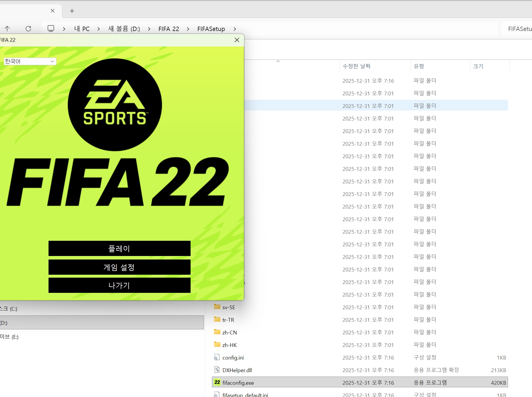The image size is (532, 397).
Task: Navigate to 내 PC in the address bar
Action: pyautogui.click(x=82, y=29)
